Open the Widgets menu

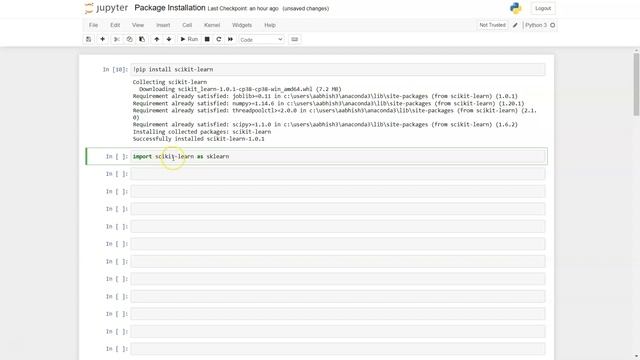click(242, 25)
